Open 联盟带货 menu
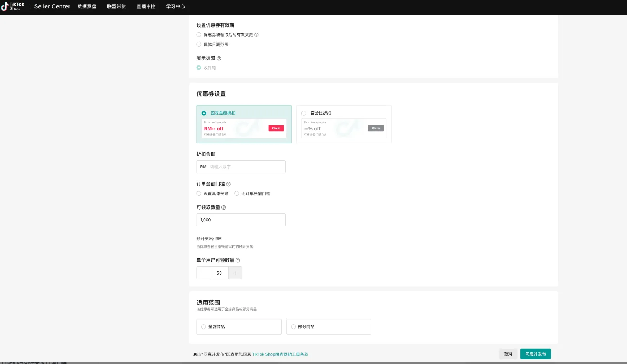 [x=117, y=6]
